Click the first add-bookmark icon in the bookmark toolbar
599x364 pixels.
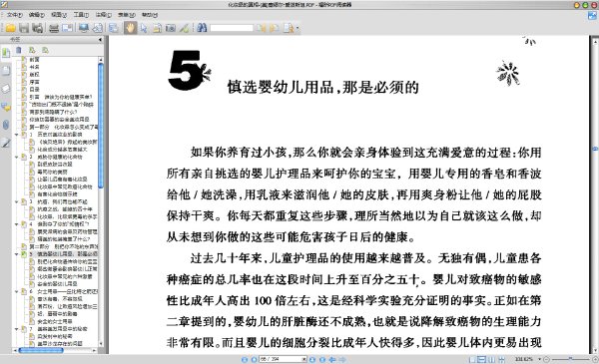(32, 50)
